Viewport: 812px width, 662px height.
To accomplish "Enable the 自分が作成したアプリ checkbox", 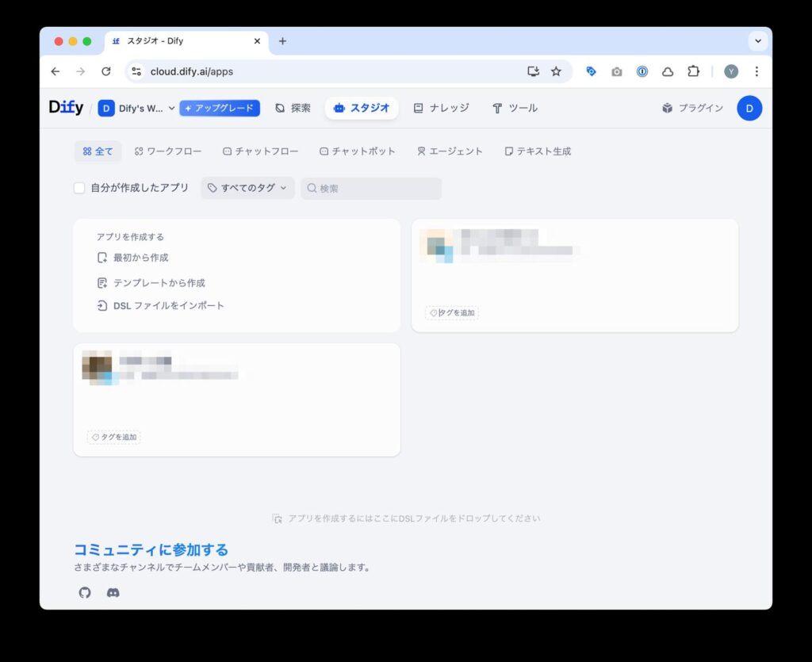I will click(x=79, y=188).
